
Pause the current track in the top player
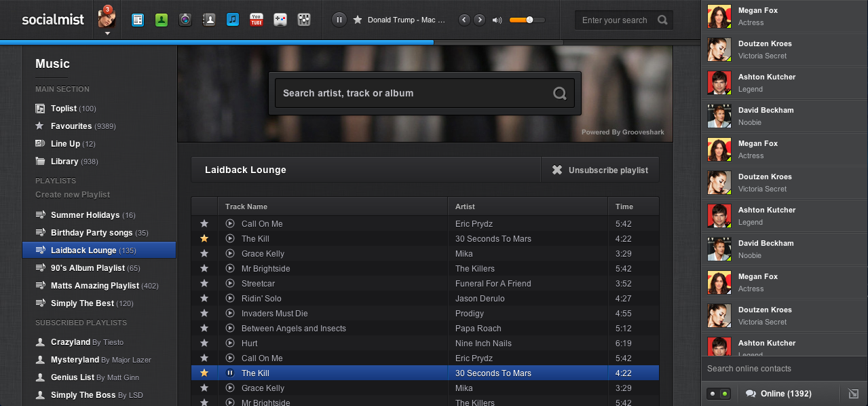(339, 20)
